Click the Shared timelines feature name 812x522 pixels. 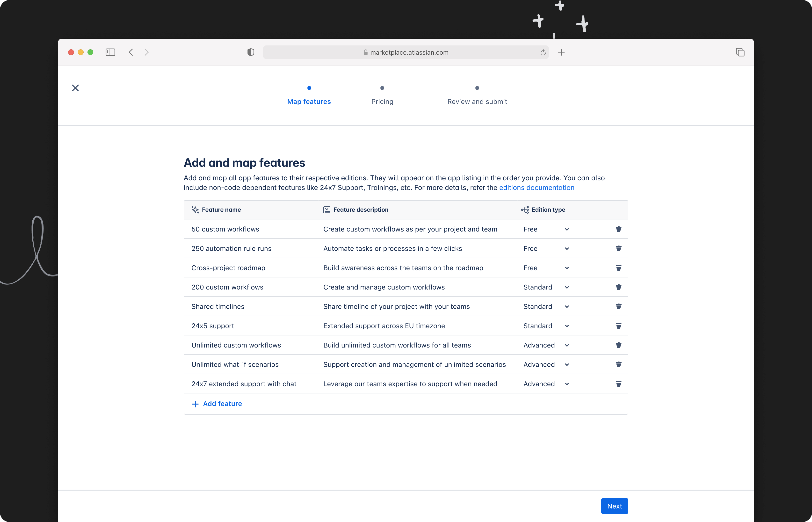coord(217,306)
